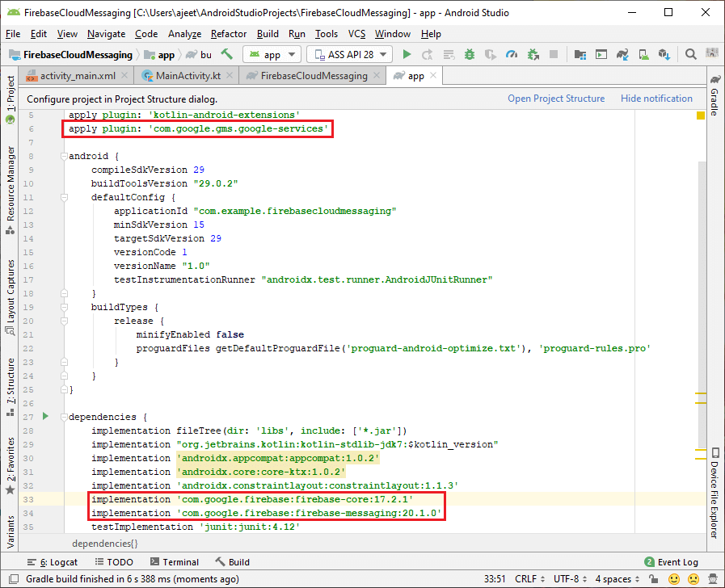Open the Navigate menu
This screenshot has height=588, width=725.
coord(107,34)
